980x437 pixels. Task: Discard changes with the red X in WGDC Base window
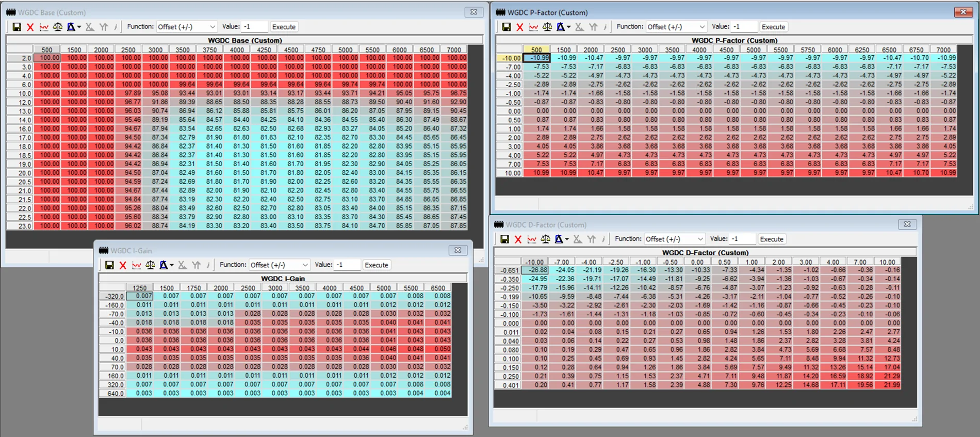click(x=30, y=27)
